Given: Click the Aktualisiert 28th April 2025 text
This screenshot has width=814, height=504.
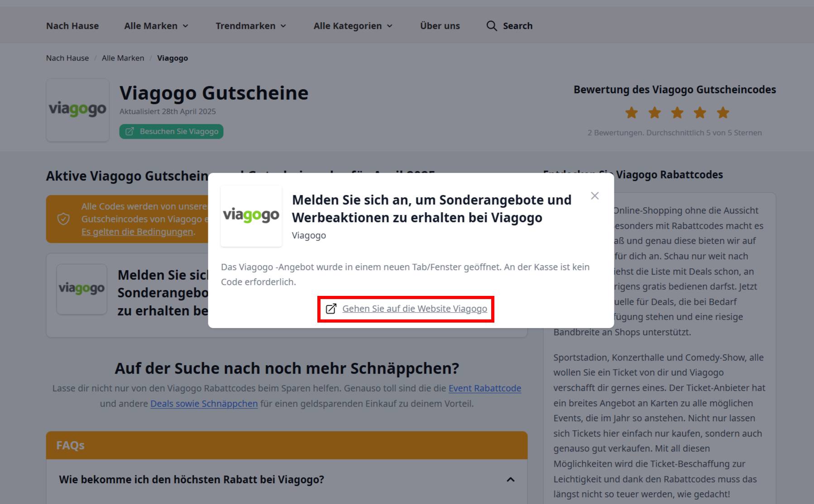Looking at the screenshot, I should tap(168, 111).
